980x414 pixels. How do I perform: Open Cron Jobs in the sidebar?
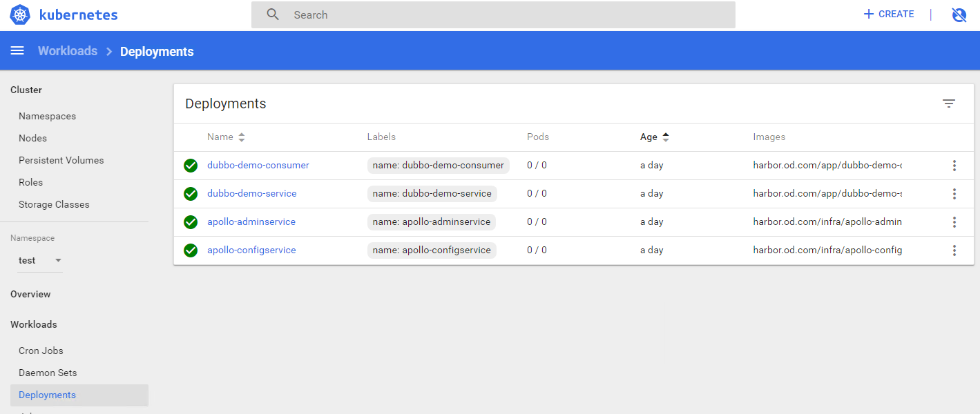41,351
